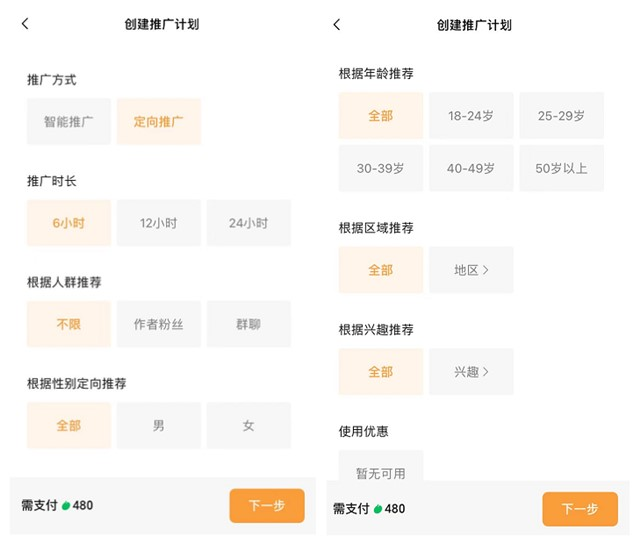Select the 25-29岁 age group

pyautogui.click(x=561, y=115)
